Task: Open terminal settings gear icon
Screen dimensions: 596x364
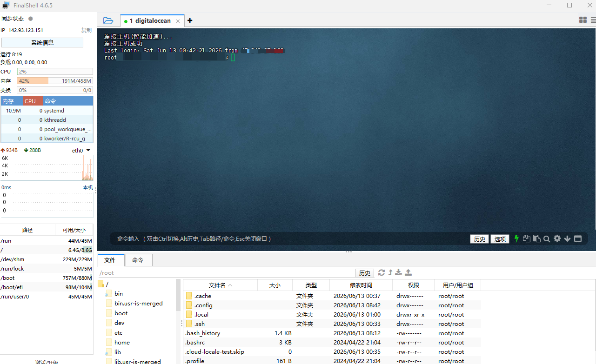Action: (x=557, y=238)
